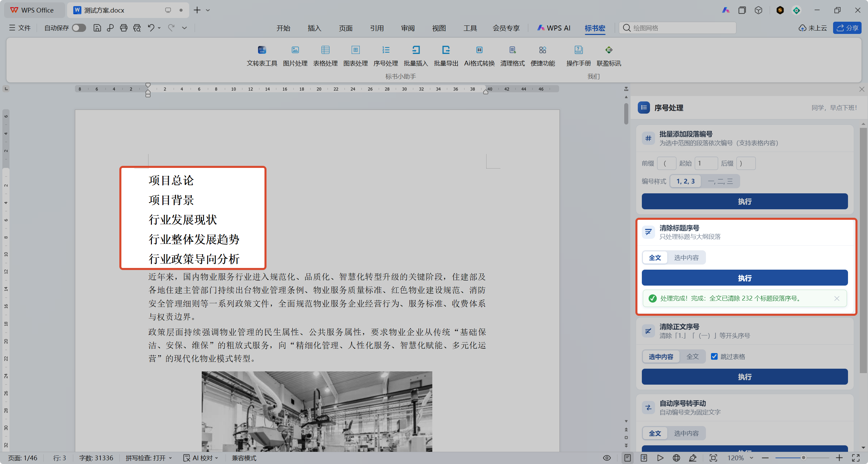Open the AI格式转换 tool
Viewport: 868px width, 464px height.
(479, 56)
